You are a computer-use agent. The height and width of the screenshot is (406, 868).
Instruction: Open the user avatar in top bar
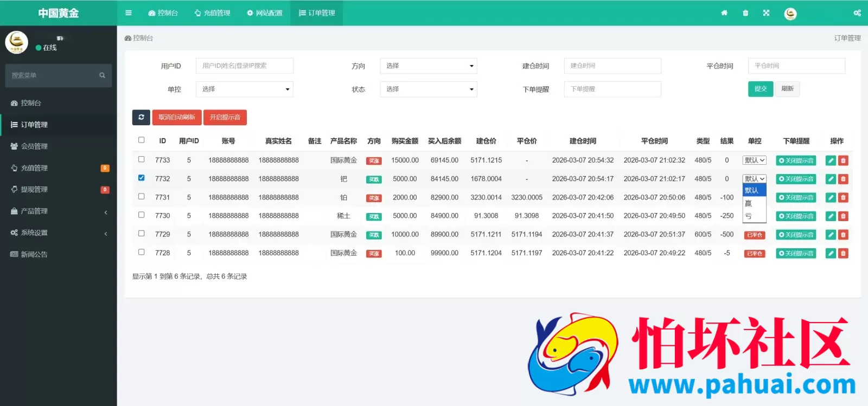coord(790,14)
